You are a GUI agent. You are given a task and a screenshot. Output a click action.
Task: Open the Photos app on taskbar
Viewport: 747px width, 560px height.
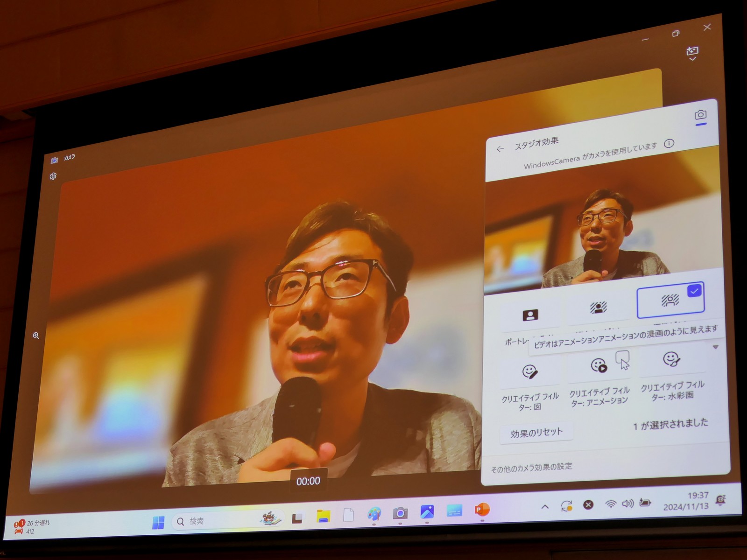coord(427,512)
